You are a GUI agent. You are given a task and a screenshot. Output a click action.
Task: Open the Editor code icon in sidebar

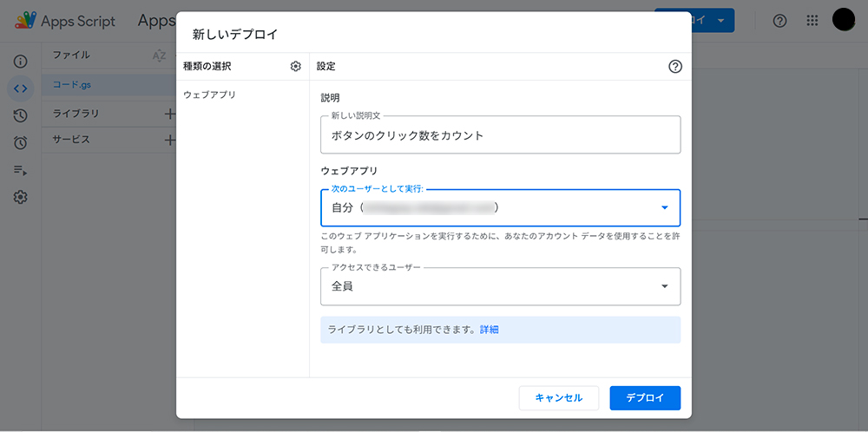coord(20,88)
